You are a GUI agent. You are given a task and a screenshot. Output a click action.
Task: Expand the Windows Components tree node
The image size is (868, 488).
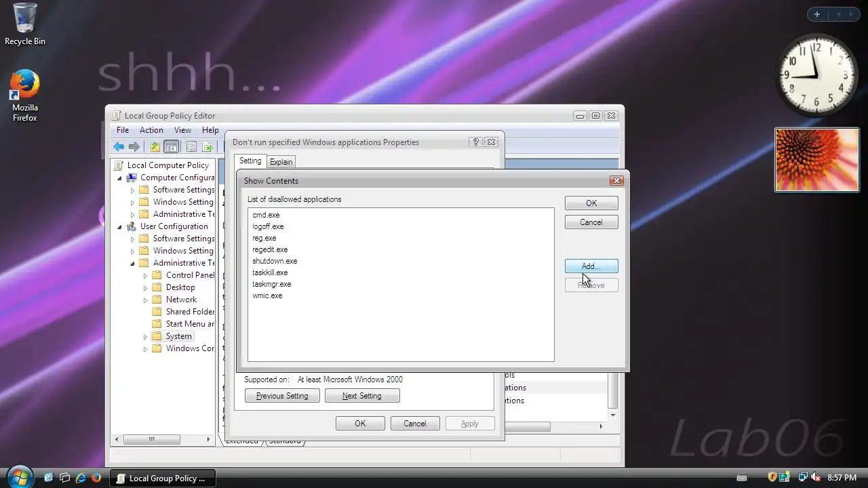pos(145,349)
